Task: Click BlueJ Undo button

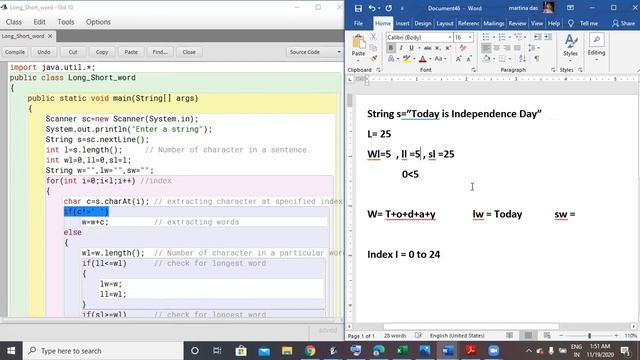Action: 44,52
